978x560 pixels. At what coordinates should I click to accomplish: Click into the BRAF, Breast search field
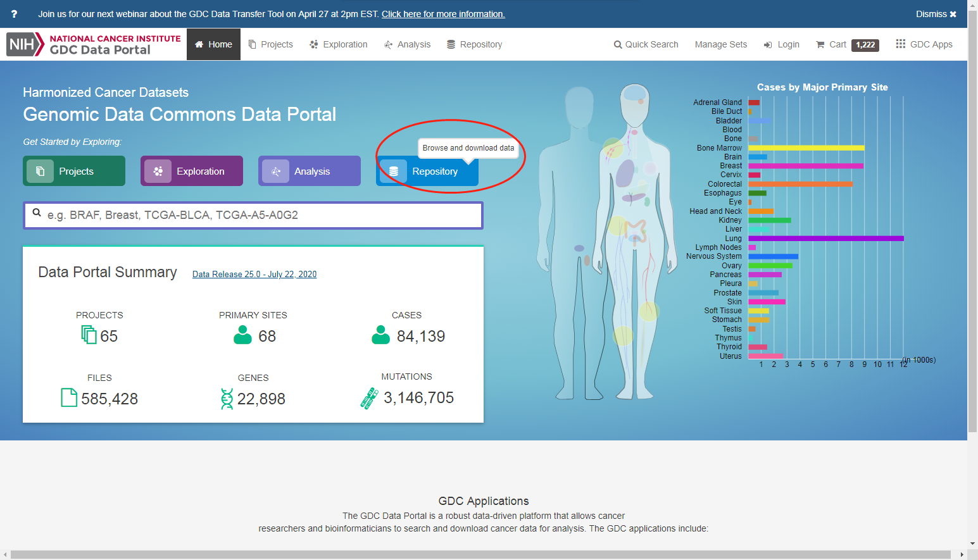pos(253,215)
